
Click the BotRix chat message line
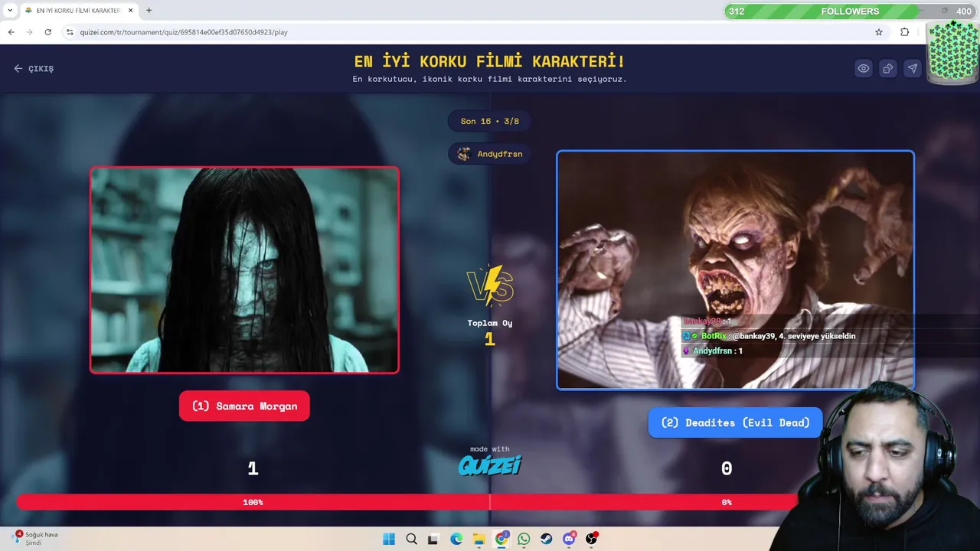(x=769, y=336)
